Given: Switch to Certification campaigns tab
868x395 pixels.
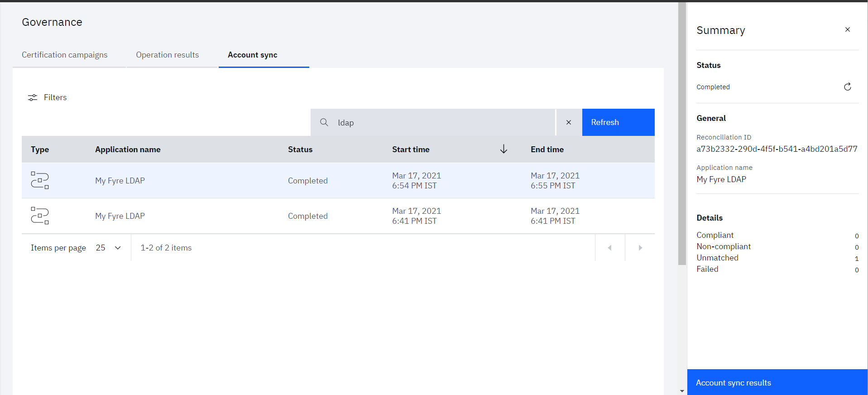Looking at the screenshot, I should (65, 55).
